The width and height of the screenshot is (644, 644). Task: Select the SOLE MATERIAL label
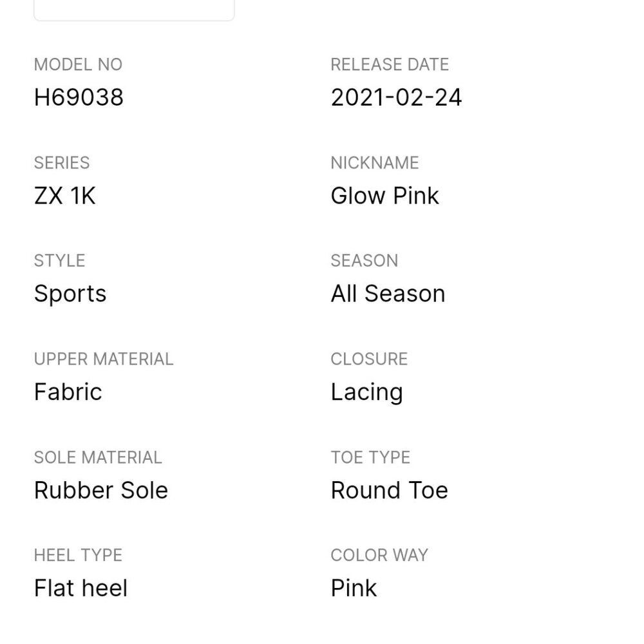tap(98, 457)
